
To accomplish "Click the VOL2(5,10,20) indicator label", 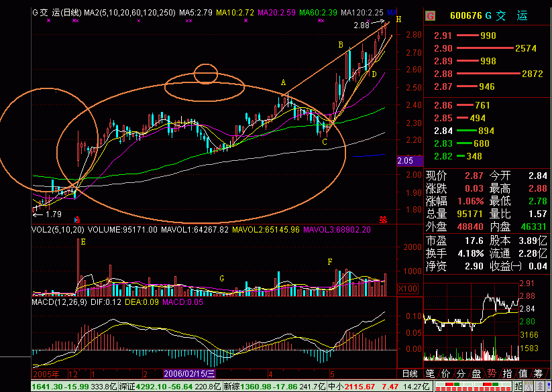I will pos(58,230).
